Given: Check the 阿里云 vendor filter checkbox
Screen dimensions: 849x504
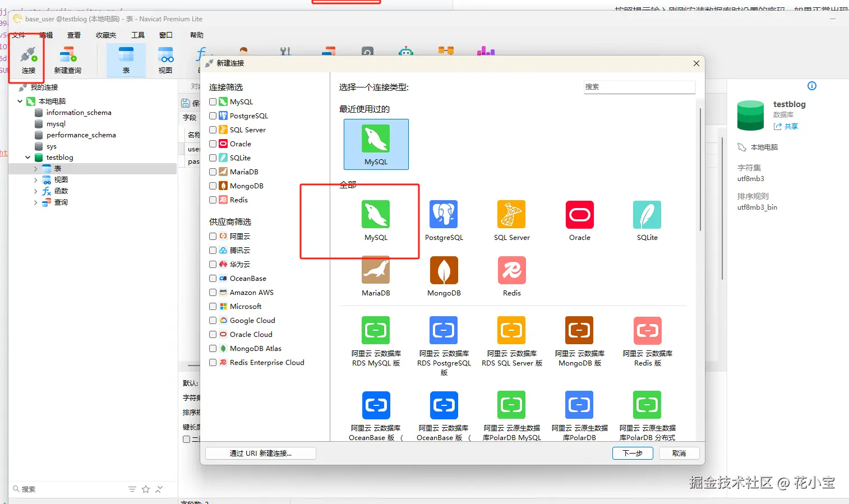Looking at the screenshot, I should pyautogui.click(x=213, y=237).
